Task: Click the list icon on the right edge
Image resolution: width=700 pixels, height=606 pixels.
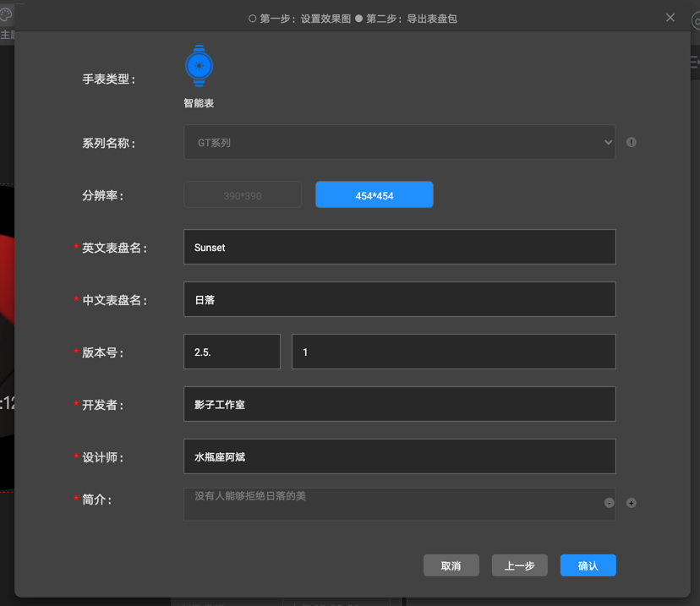Action: tap(693, 62)
